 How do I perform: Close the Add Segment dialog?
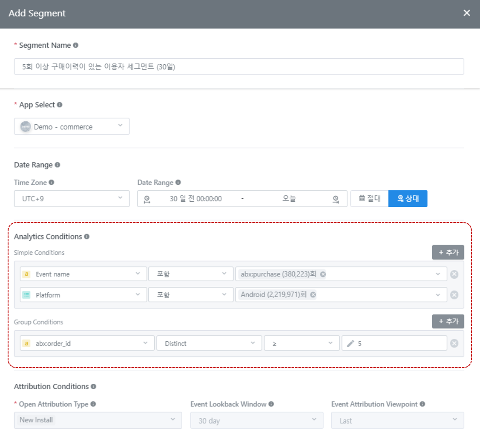click(x=466, y=13)
